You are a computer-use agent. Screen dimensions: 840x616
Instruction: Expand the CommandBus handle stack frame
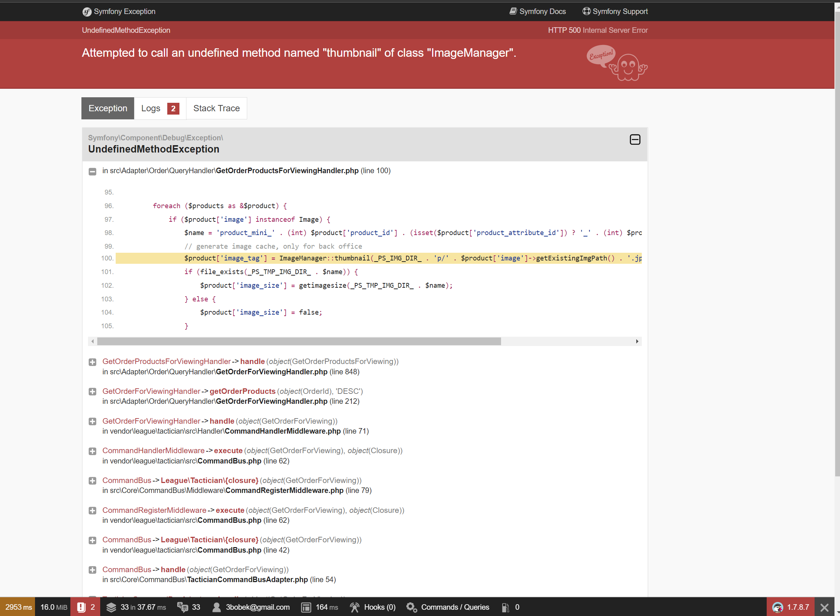tap(92, 570)
